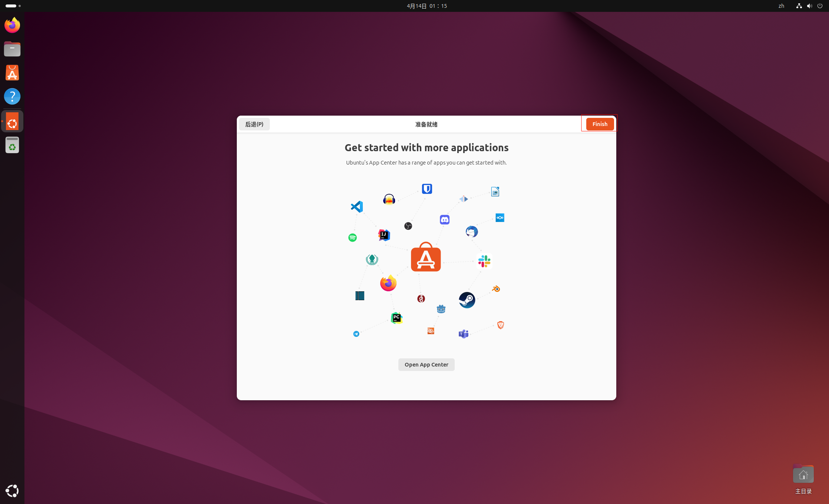Click the Visual Studio Code icon
The height and width of the screenshot is (504, 829).
click(357, 206)
